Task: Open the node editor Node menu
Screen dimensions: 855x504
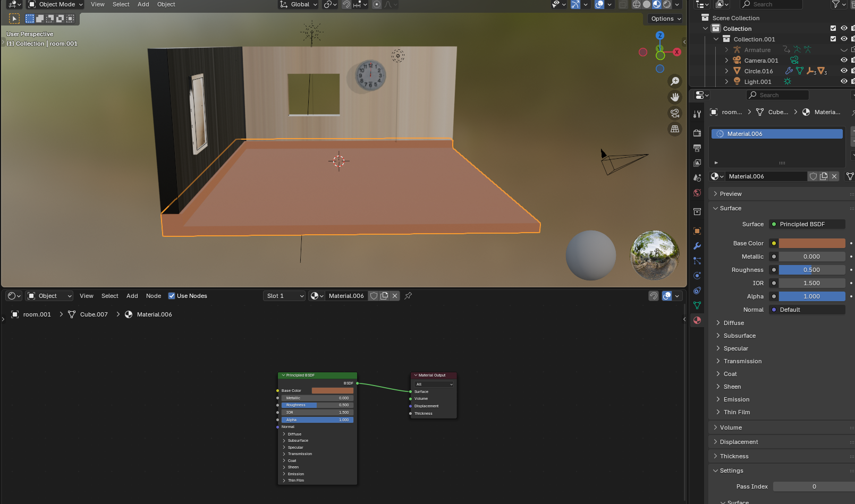Action: 154,296
